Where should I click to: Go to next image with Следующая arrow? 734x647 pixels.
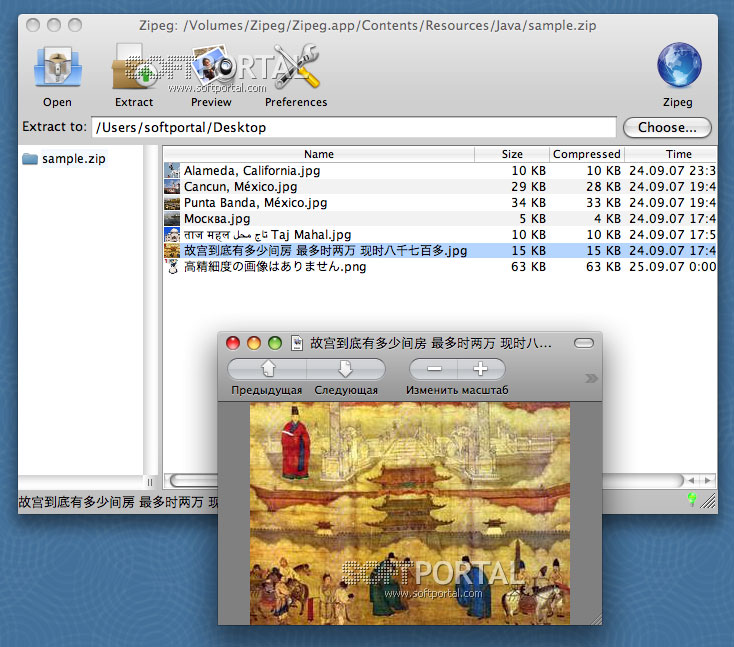point(346,369)
